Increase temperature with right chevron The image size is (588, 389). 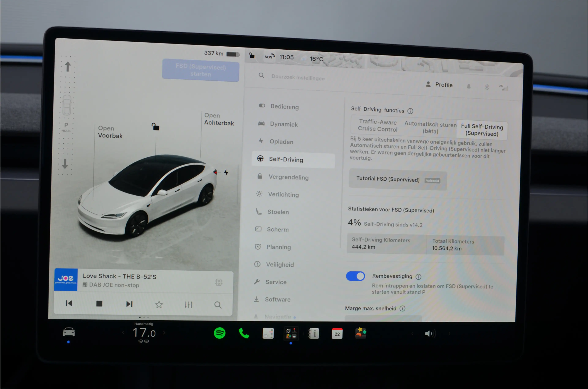click(164, 333)
